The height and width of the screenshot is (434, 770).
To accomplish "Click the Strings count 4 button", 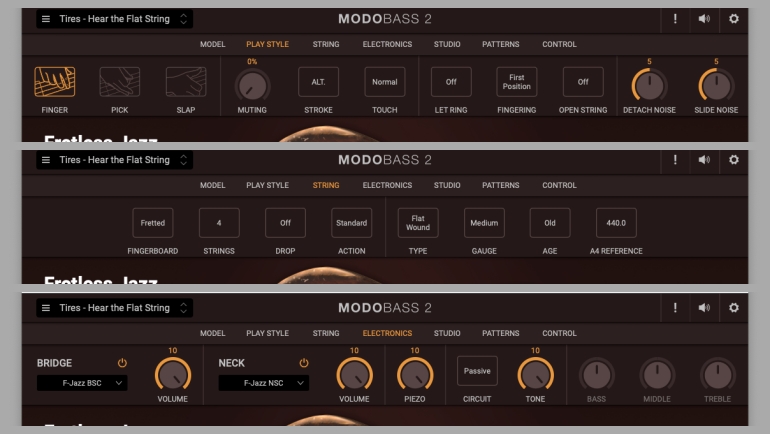I will coord(219,222).
